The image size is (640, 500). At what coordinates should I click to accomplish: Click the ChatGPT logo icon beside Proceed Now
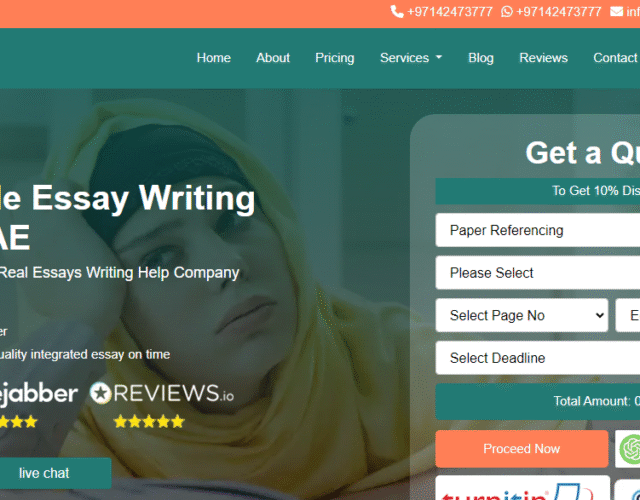629,449
